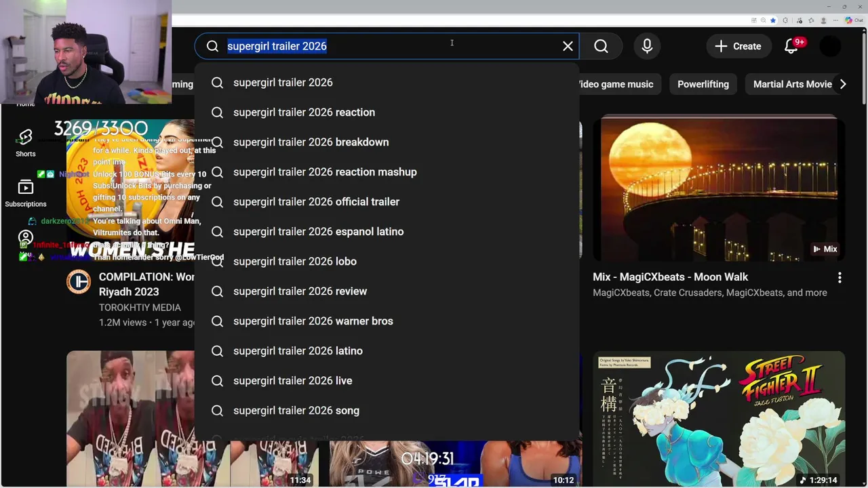This screenshot has height=488, width=868.
Task: Open Shorts in the sidebar
Action: click(26, 143)
